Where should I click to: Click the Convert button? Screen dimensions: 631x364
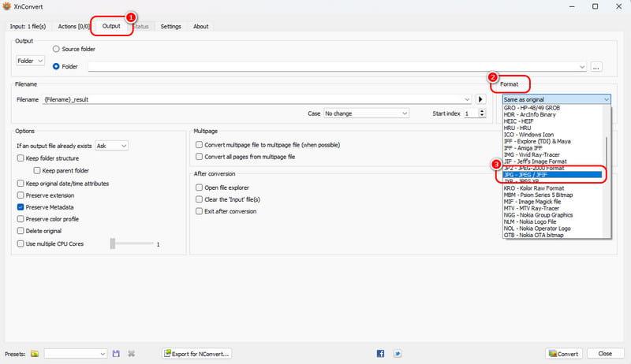[564, 354]
